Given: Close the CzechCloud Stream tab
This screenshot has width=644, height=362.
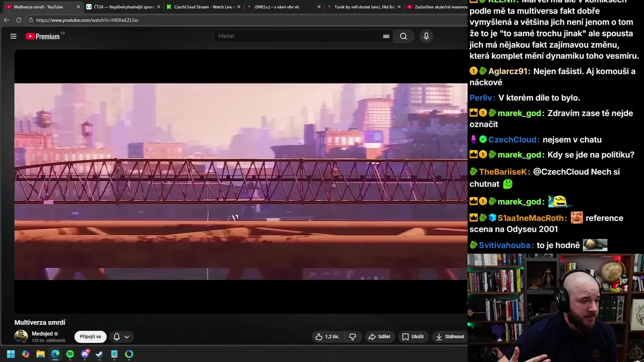Looking at the screenshot, I should click(238, 7).
